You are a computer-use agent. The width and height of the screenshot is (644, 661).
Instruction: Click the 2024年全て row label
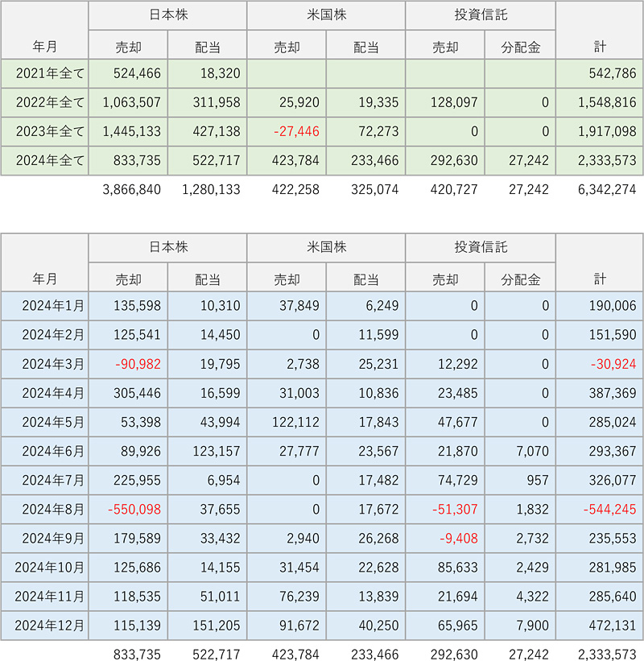[x=50, y=160]
